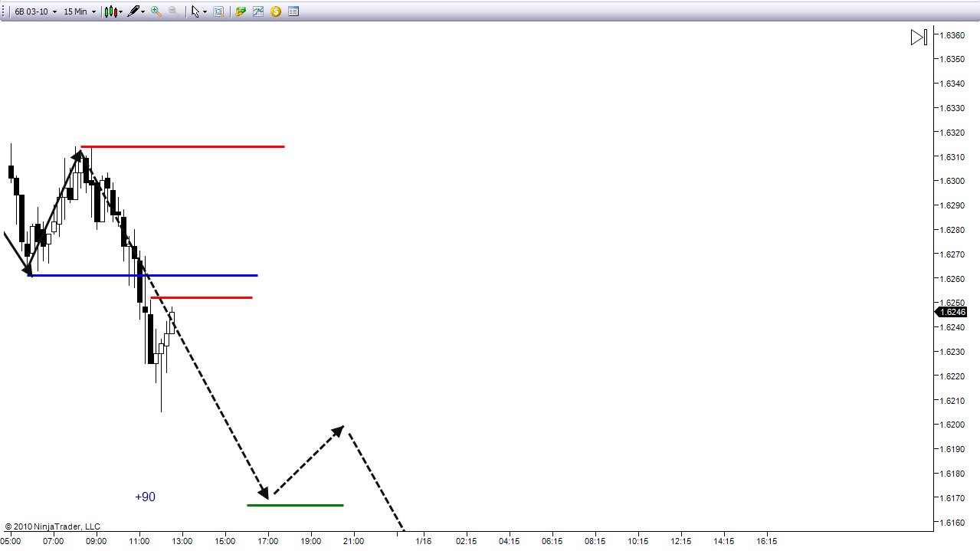Click the 16:15 time axis label

[x=766, y=541]
